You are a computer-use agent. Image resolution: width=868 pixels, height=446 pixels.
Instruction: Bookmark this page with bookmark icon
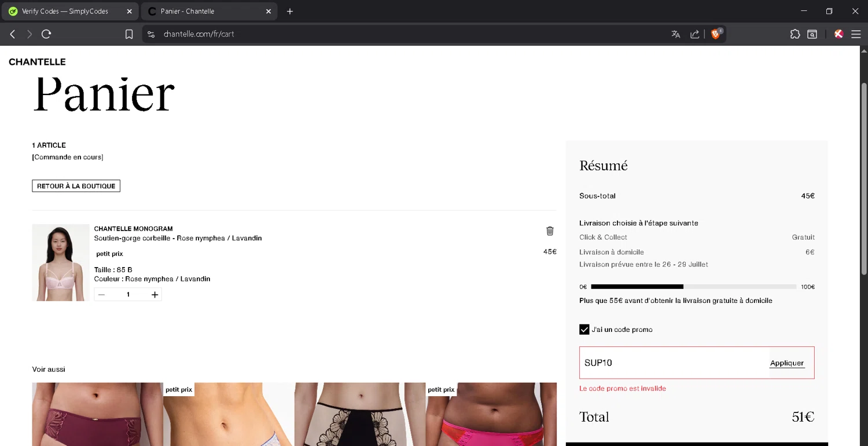[129, 34]
